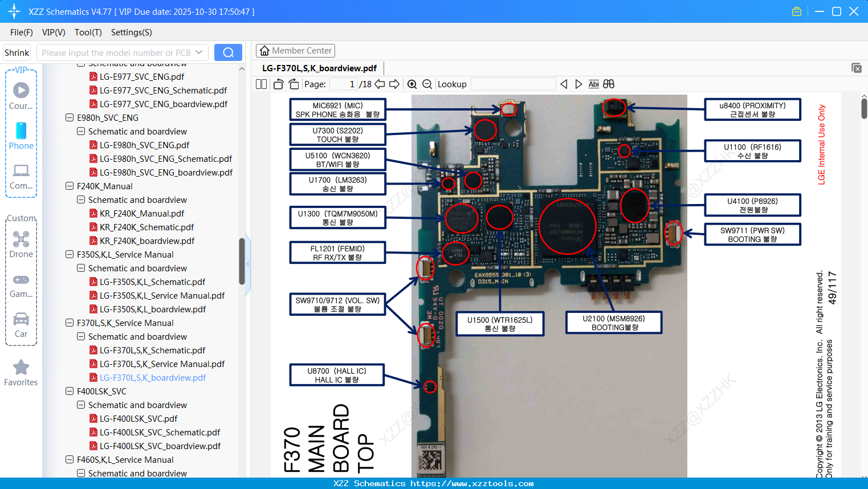Click the Shrink button
This screenshot has height=489, width=868.
(x=17, y=52)
